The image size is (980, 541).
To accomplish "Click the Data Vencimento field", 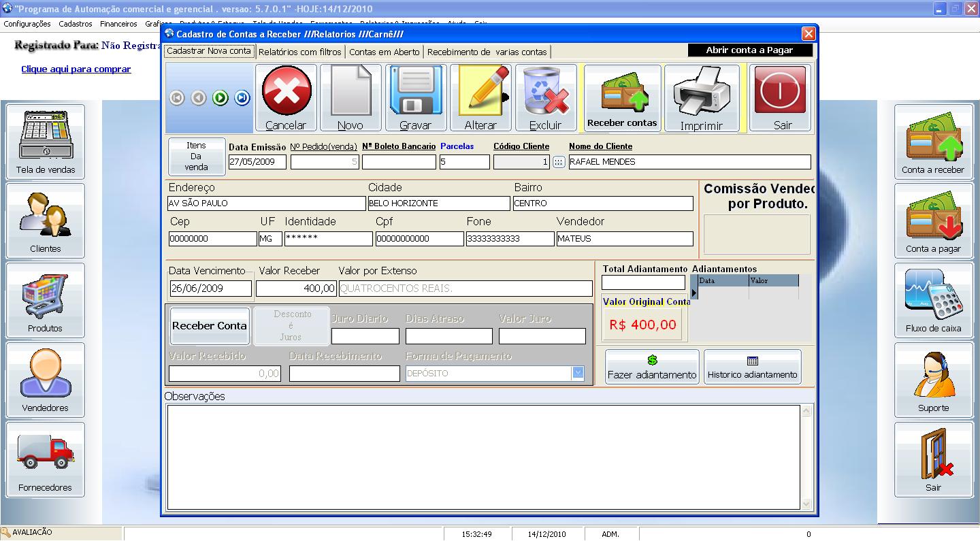I will point(210,289).
